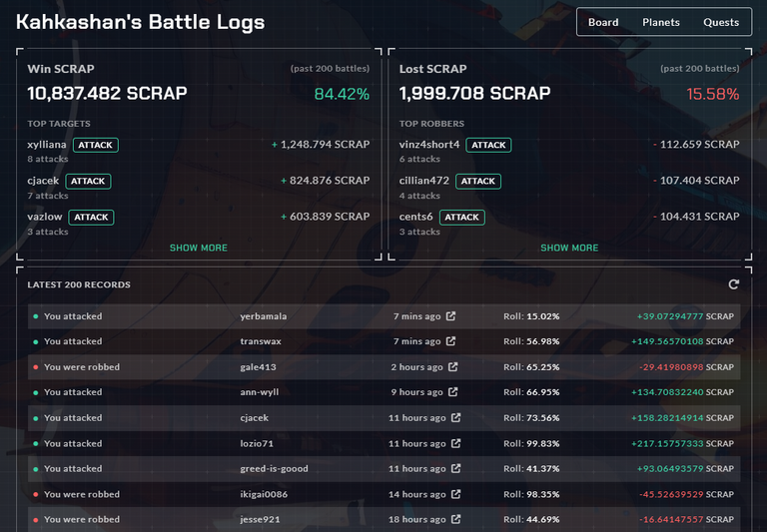Open external link for ikigai0086 robbery

click(x=455, y=494)
